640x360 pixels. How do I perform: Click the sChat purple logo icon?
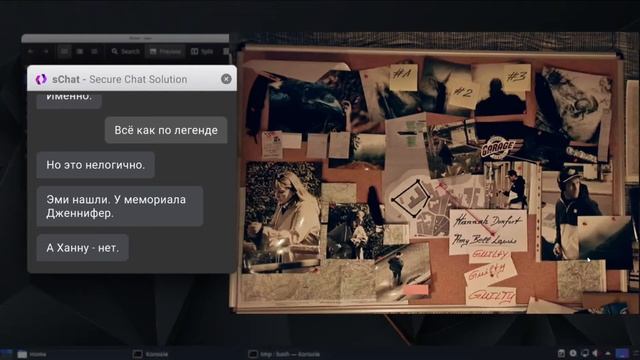(41, 79)
